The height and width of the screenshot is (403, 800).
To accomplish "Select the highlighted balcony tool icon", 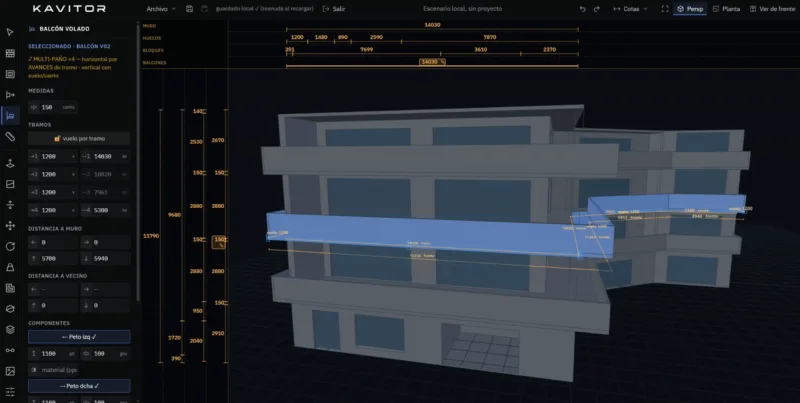I will [10, 116].
